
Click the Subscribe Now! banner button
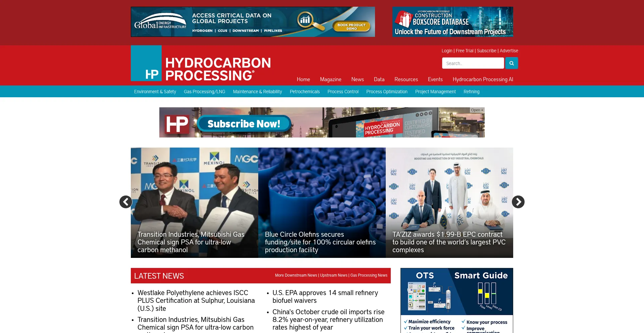[x=244, y=124]
